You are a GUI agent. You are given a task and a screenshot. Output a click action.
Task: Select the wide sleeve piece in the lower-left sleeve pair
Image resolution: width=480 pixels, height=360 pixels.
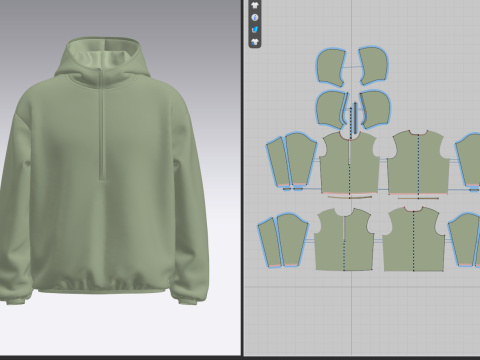pyautogui.click(x=292, y=240)
